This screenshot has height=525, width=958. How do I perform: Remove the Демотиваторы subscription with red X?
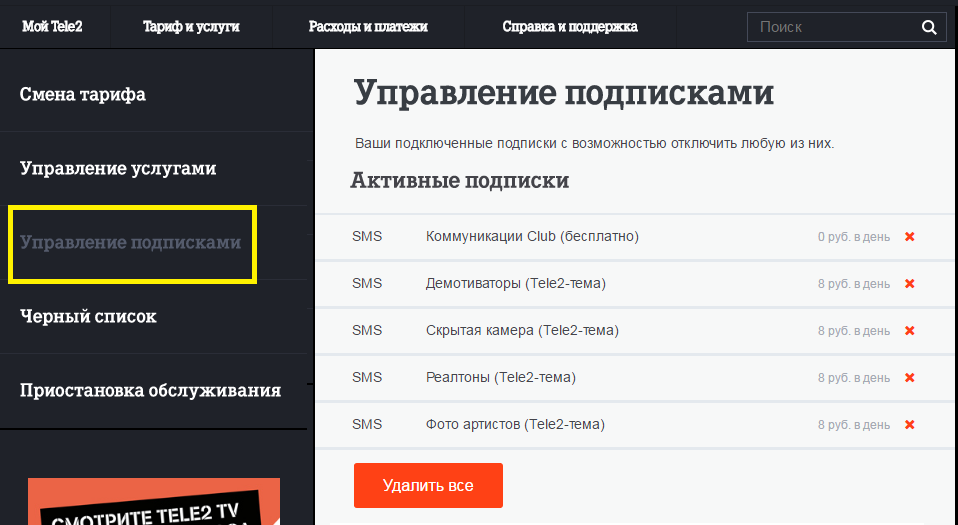[x=909, y=284]
